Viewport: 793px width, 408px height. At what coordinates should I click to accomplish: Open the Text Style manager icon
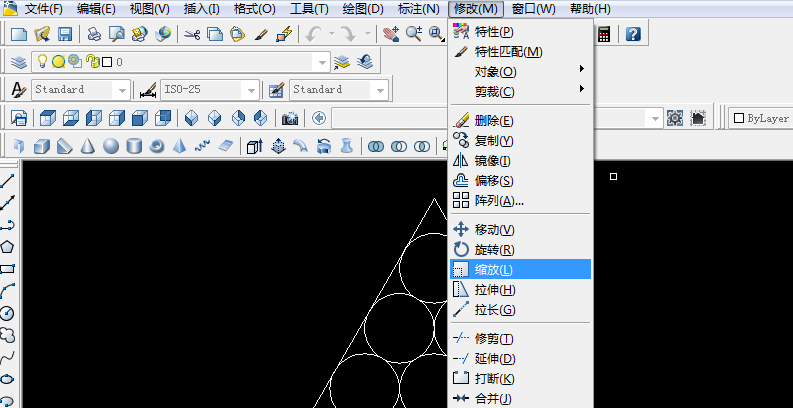[x=19, y=90]
